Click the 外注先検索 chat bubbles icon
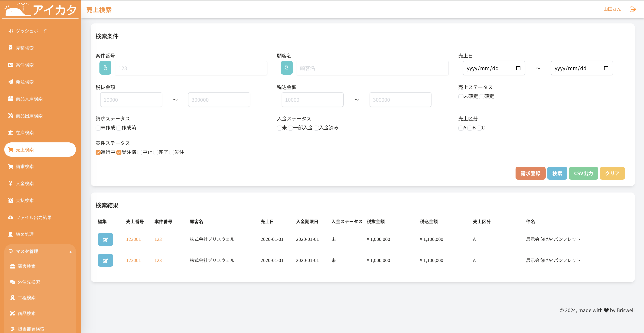 (13, 282)
